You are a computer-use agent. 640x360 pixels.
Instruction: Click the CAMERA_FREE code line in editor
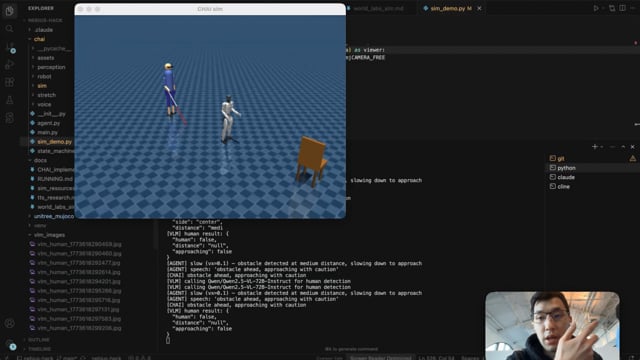(366, 58)
